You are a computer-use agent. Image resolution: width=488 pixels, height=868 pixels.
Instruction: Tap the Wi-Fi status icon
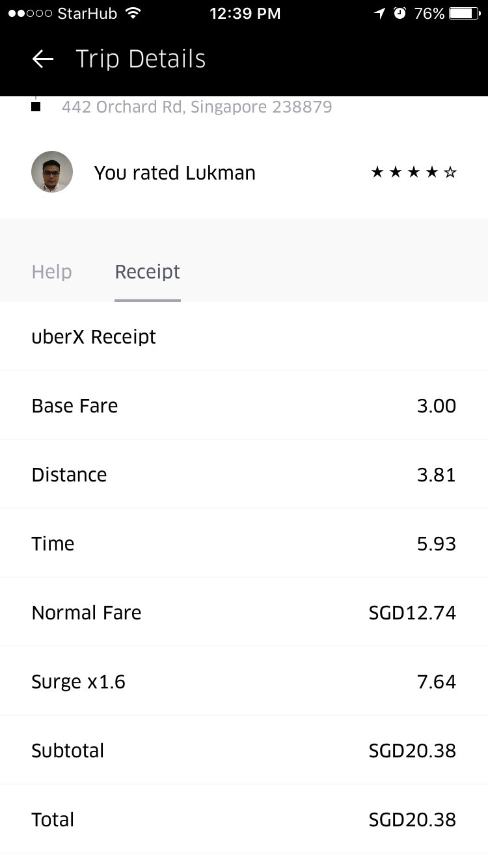click(x=133, y=13)
